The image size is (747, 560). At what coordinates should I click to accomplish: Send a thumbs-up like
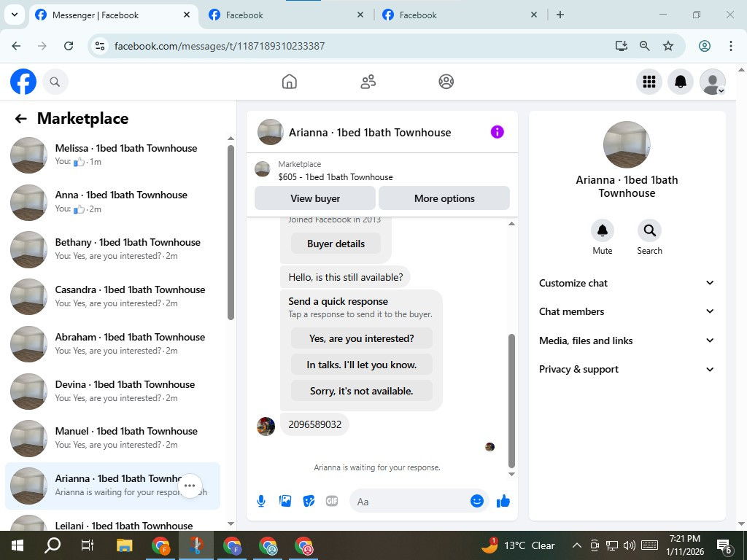tap(503, 501)
